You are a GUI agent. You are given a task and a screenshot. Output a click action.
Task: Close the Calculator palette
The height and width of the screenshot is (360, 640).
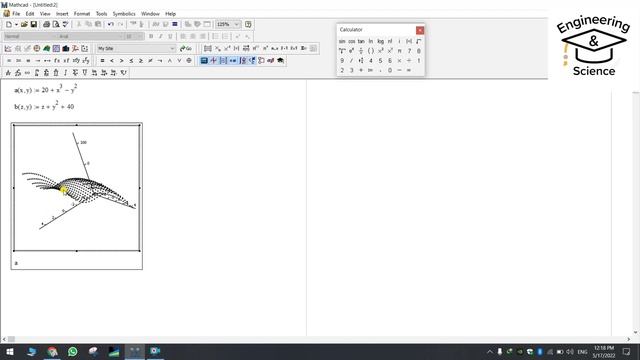pyautogui.click(x=420, y=30)
